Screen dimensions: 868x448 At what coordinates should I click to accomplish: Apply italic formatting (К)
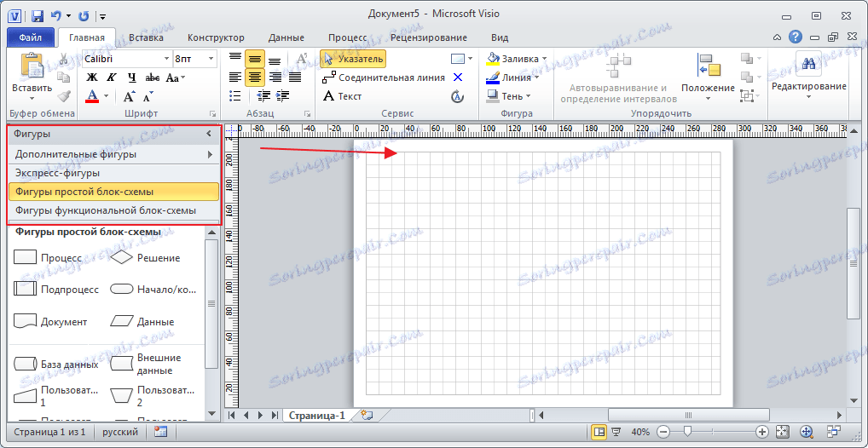tap(111, 78)
